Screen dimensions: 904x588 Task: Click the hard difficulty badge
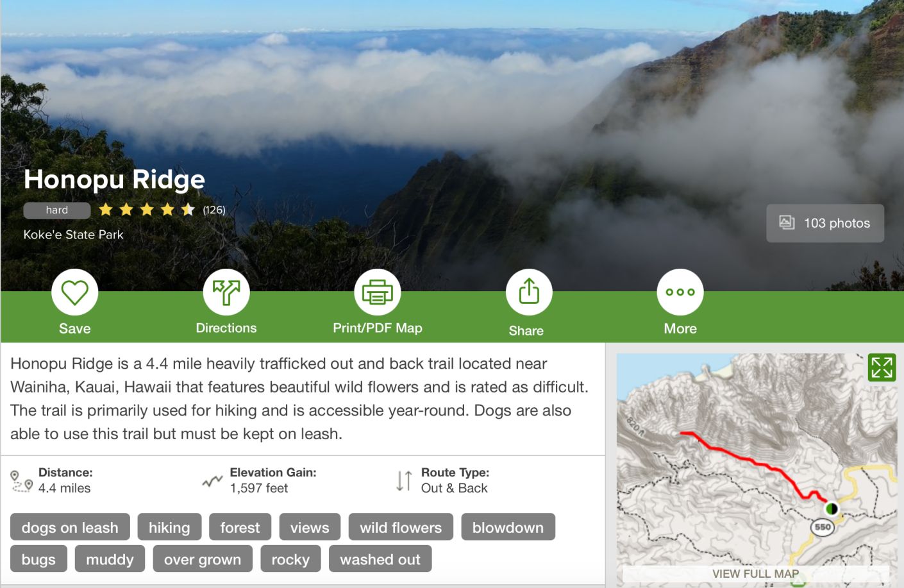pos(56,210)
